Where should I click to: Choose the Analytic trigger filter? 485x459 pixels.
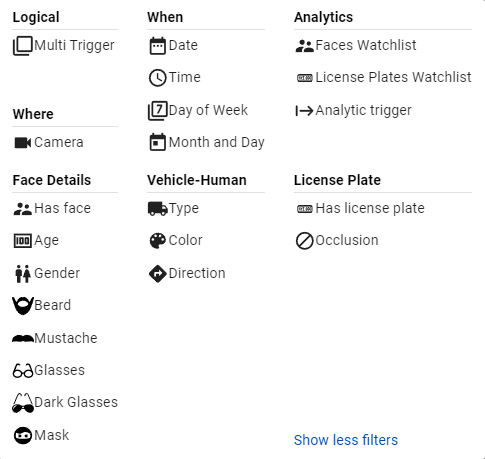pos(353,110)
